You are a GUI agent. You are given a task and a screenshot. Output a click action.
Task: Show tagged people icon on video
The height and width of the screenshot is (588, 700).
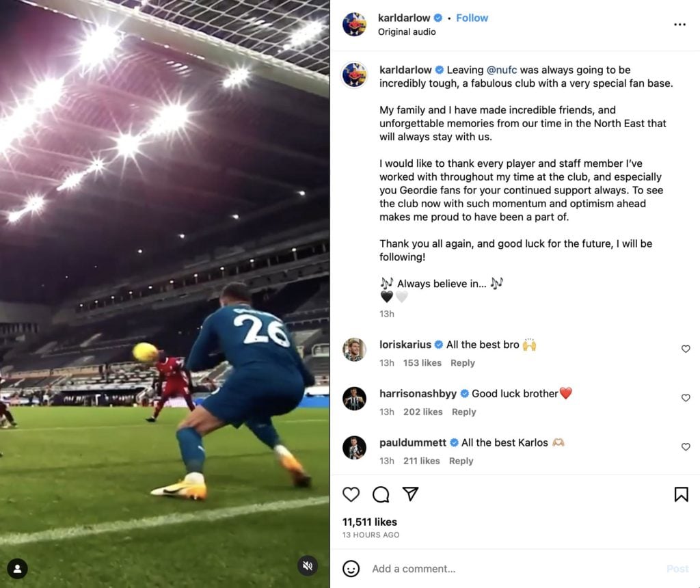click(17, 568)
